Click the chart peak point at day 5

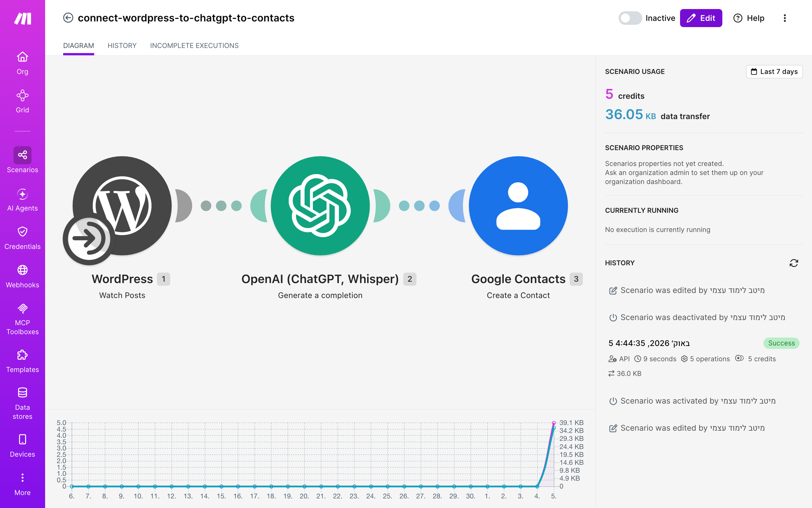pyautogui.click(x=554, y=423)
